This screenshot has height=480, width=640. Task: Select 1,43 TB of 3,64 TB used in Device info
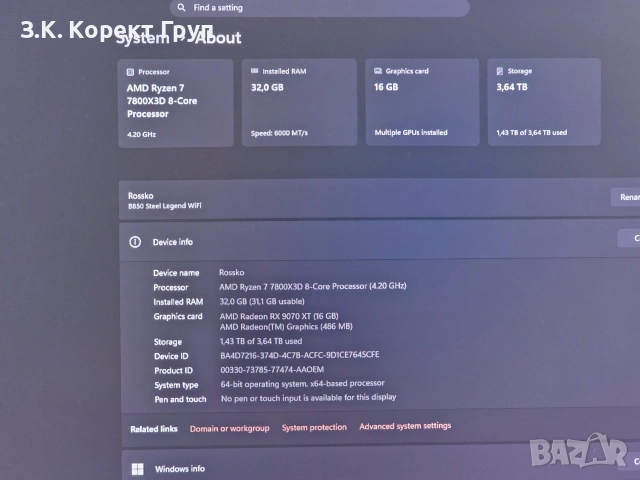(x=261, y=341)
